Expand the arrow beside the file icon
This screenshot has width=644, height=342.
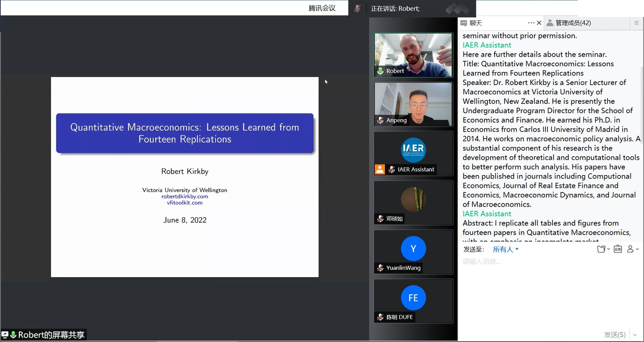609,249
